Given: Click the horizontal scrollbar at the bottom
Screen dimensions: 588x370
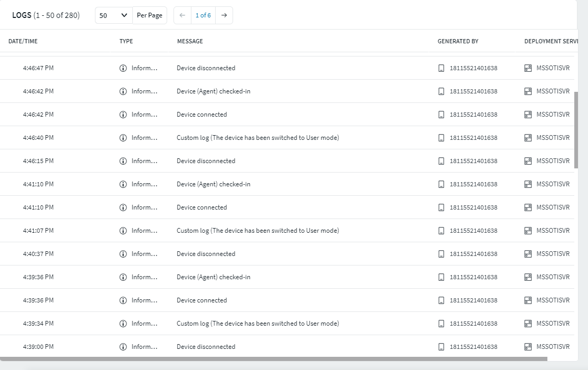Looking at the screenshot, I should 273,359.
